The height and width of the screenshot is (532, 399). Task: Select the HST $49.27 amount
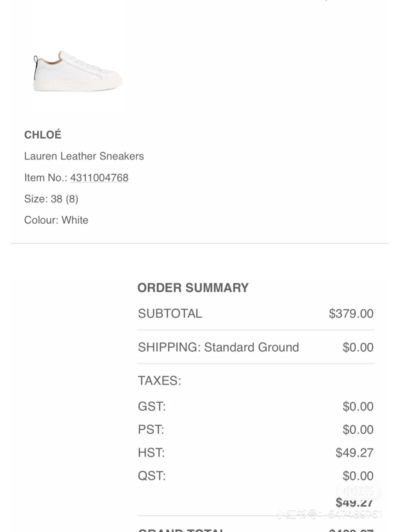[x=354, y=453]
